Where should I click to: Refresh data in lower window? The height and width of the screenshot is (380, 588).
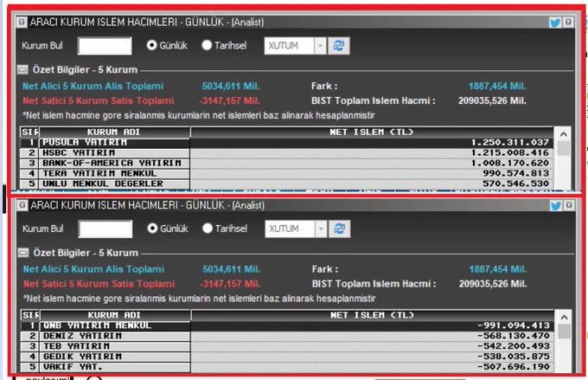(x=340, y=229)
